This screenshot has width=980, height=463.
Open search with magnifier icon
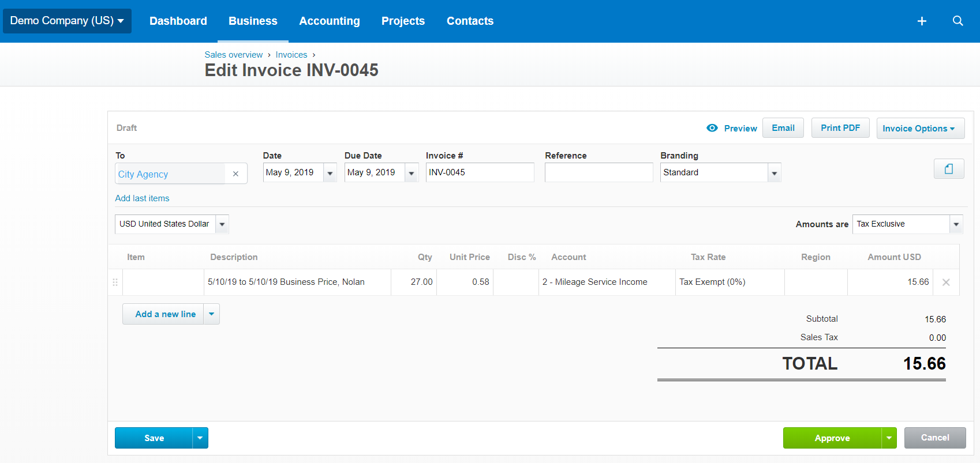(957, 21)
